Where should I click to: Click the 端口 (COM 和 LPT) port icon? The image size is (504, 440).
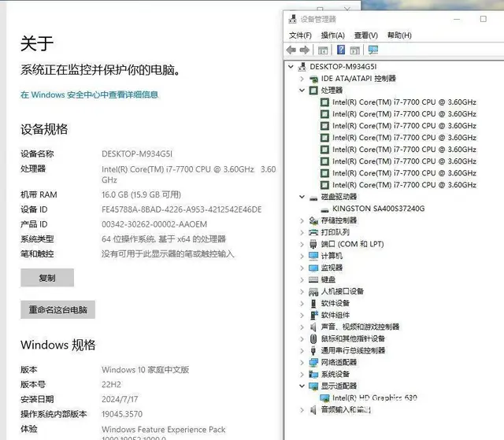(x=313, y=244)
